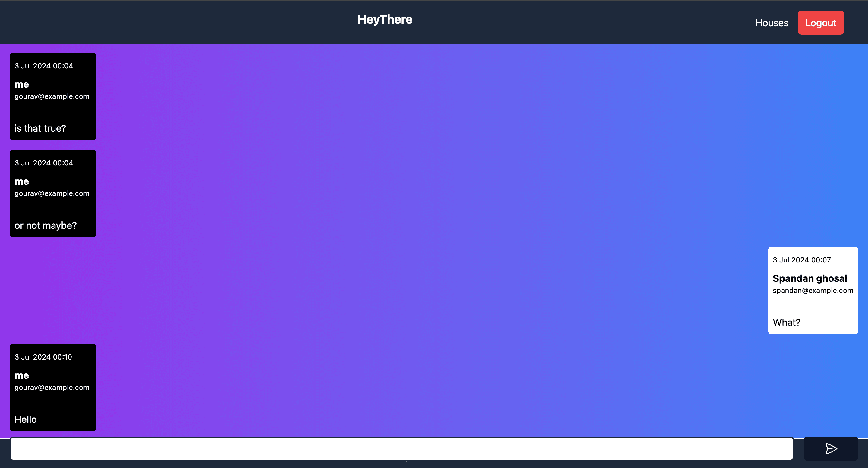Viewport: 868px width, 468px height.
Task: Click the 'me' name above Hello
Action: pos(22,375)
